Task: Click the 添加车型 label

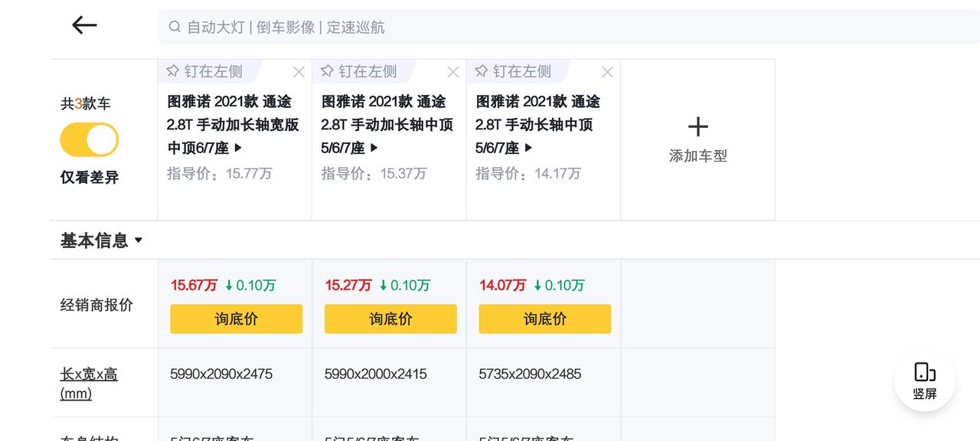Action: [697, 155]
